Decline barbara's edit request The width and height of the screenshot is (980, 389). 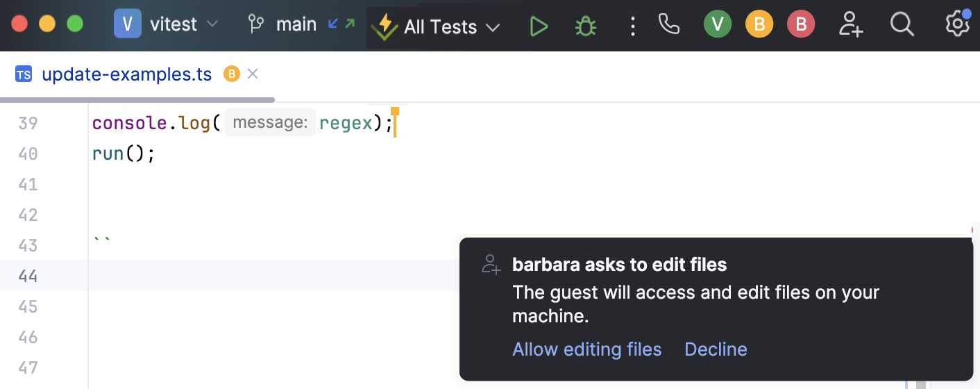716,349
